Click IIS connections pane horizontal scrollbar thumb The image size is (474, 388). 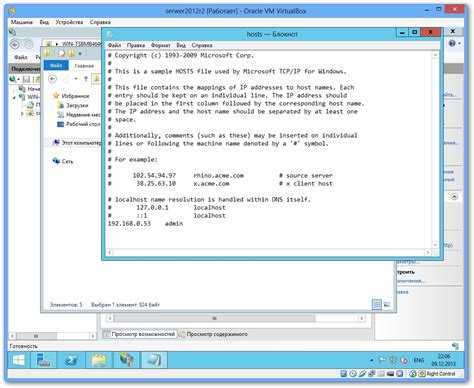coord(36,336)
